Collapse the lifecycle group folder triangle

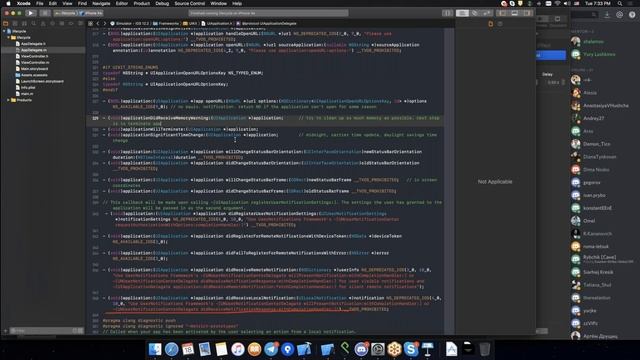[x=8, y=37]
